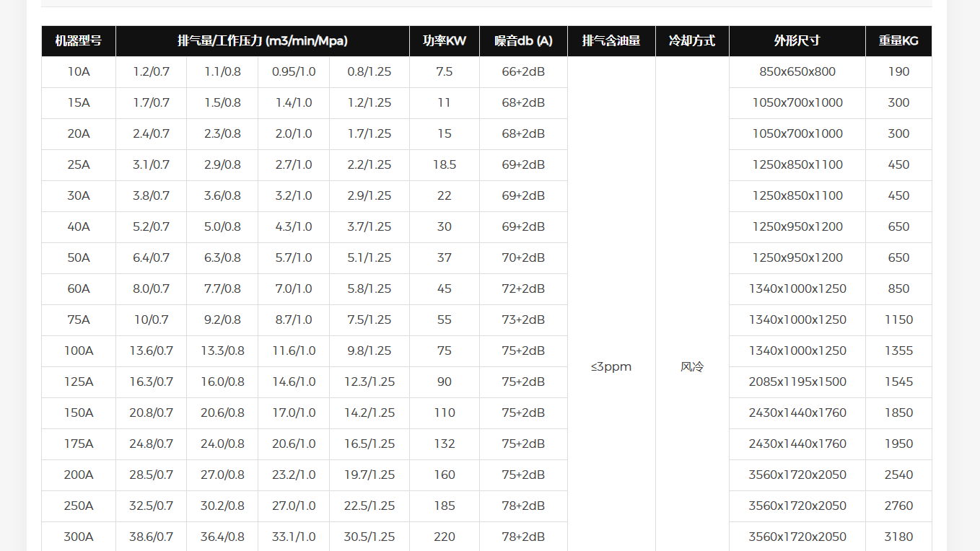Image resolution: width=980 pixels, height=551 pixels.
Task: Click the 18.5 power value cell
Action: [444, 165]
